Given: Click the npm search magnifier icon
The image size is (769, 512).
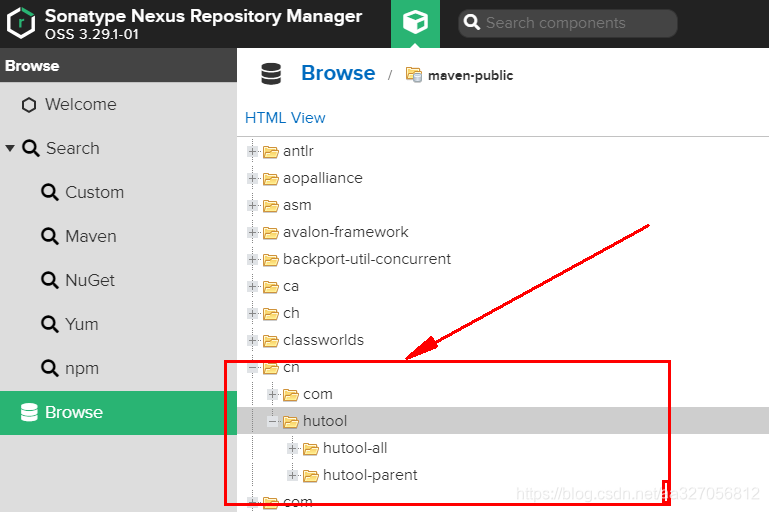Looking at the screenshot, I should [x=50, y=368].
